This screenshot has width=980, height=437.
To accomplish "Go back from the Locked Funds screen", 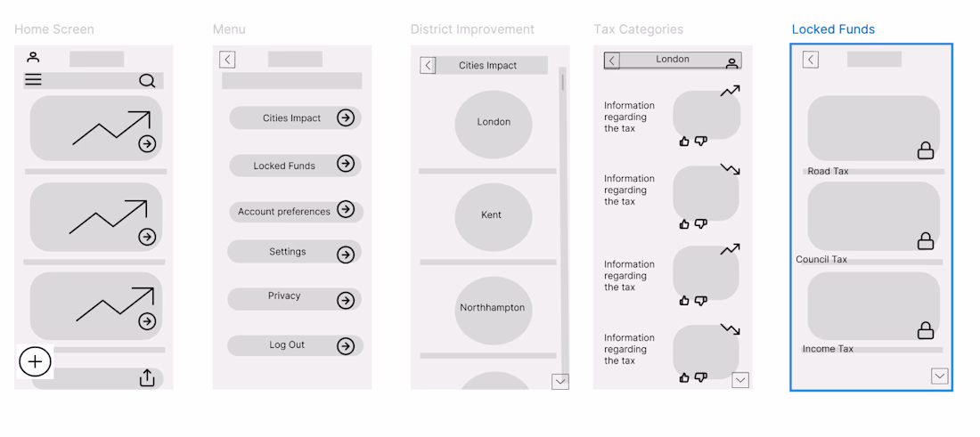I will pyautogui.click(x=810, y=60).
